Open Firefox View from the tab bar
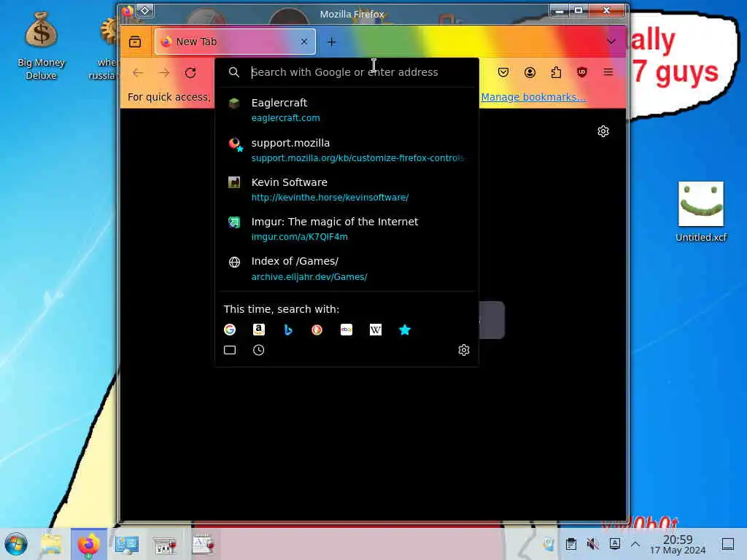 pos(135,42)
